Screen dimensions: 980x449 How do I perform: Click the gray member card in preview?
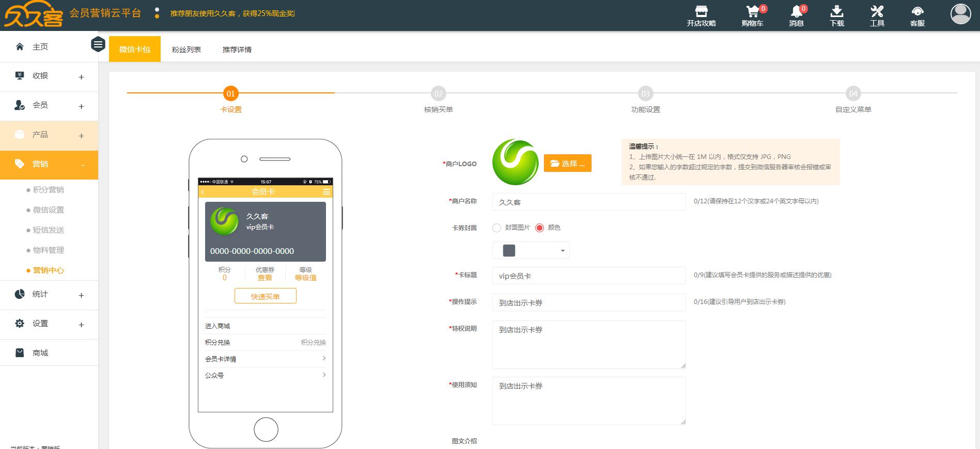click(266, 232)
